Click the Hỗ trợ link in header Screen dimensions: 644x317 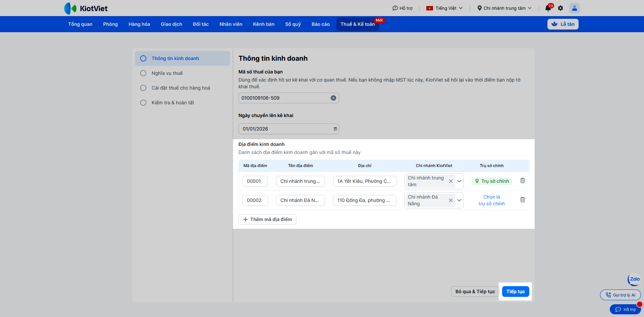point(402,8)
